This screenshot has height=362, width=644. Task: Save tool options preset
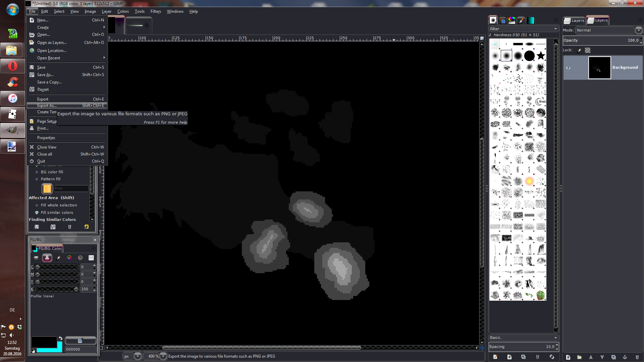pyautogui.click(x=37, y=227)
